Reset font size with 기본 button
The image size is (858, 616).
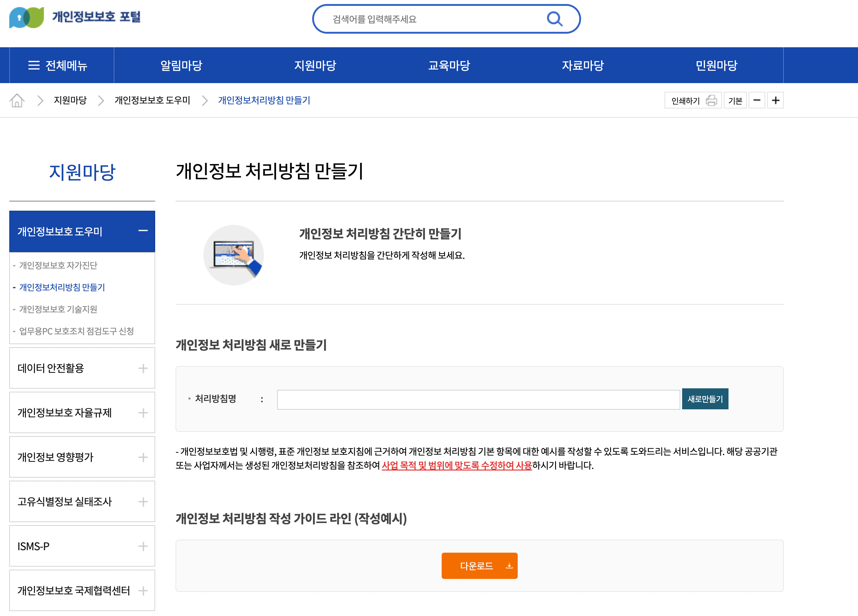pyautogui.click(x=735, y=101)
